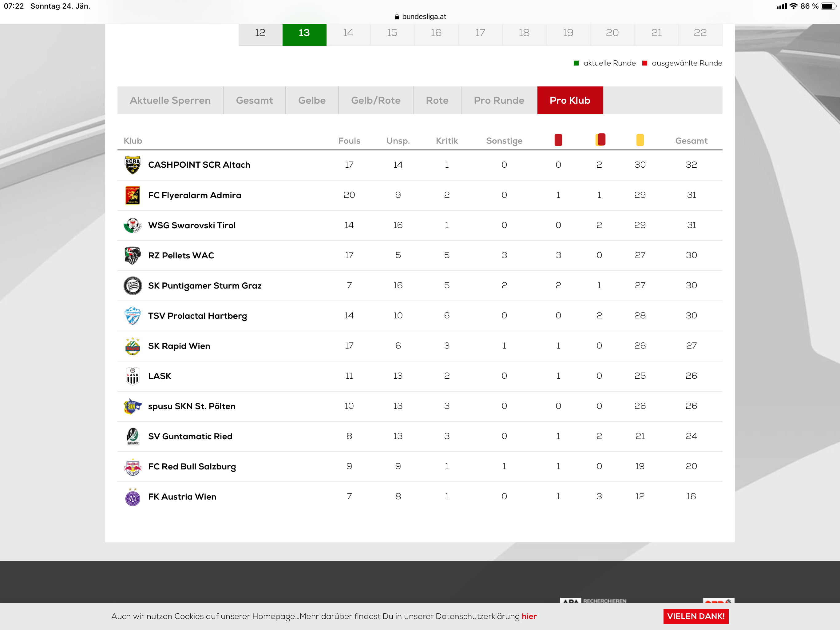840x630 pixels.
Task: Sort table by Sonstige column header
Action: 504,141
